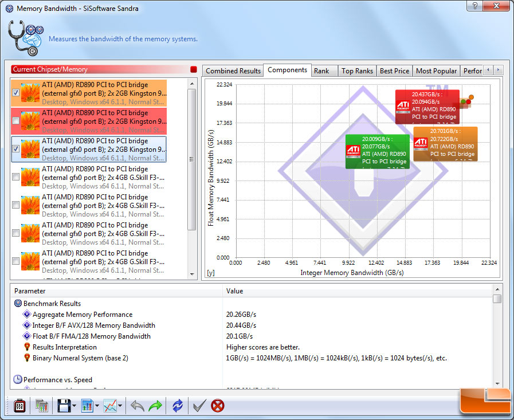Screen dimensions: 514x420
Task: Click the help question mark button
Action: (473, 6)
